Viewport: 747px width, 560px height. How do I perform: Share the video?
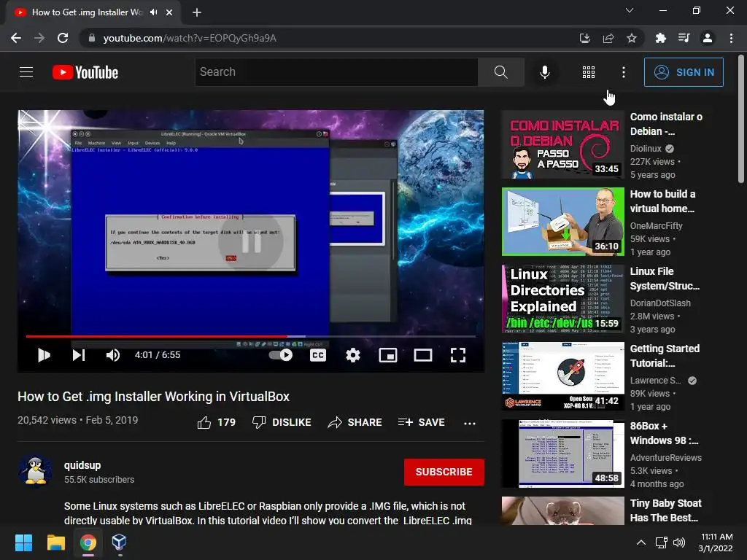pos(355,422)
